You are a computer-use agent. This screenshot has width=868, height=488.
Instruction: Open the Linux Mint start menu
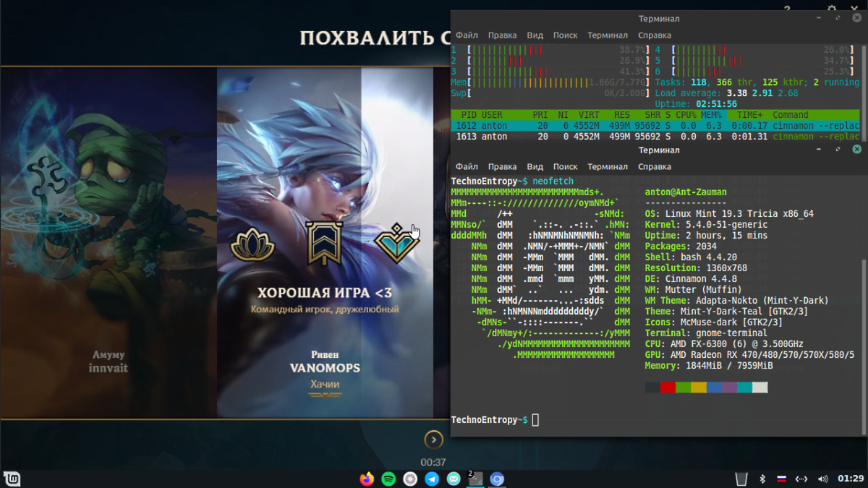(x=13, y=479)
